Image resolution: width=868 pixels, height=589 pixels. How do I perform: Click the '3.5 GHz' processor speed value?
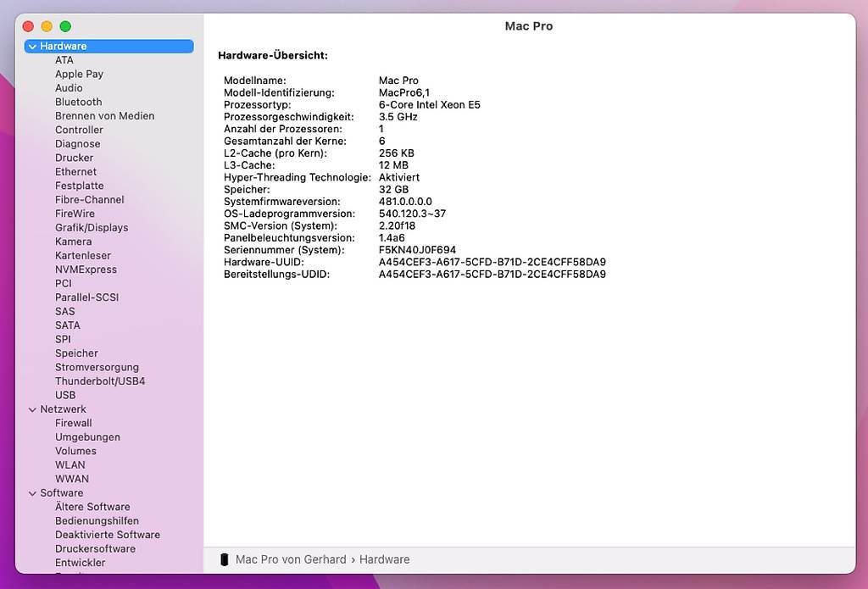click(398, 117)
